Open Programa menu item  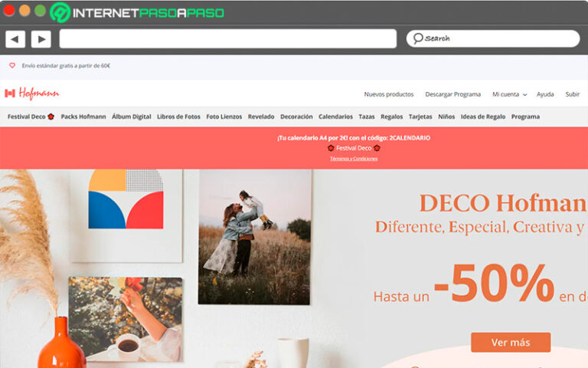click(525, 117)
